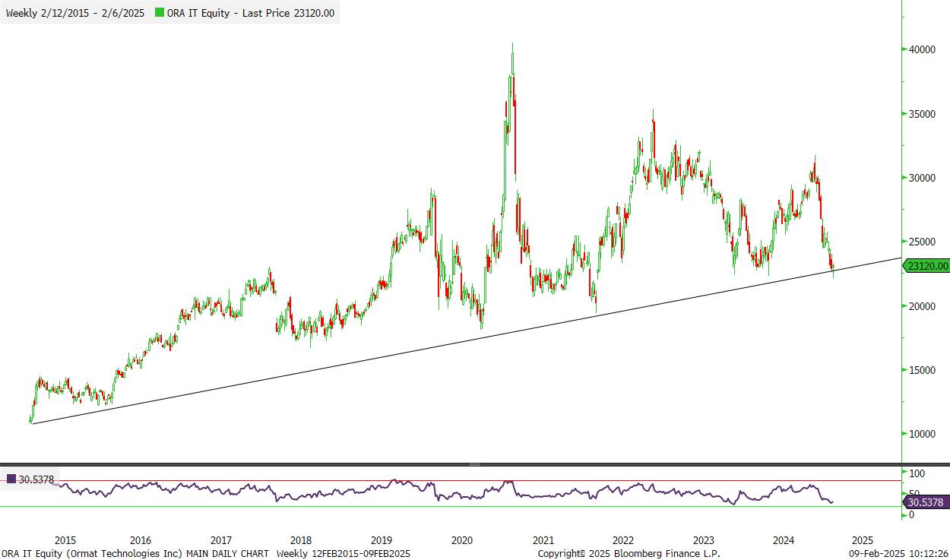Click the black ascending trendline
Image resolution: width=950 pixels, height=560 pixels.
465,341
